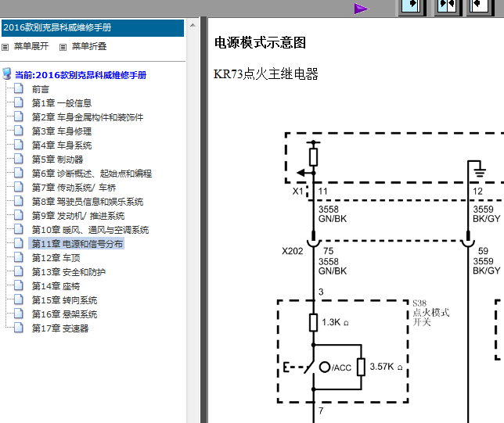Click the page icon beside 第11章
This screenshot has height=423, width=504.
[x=19, y=243]
